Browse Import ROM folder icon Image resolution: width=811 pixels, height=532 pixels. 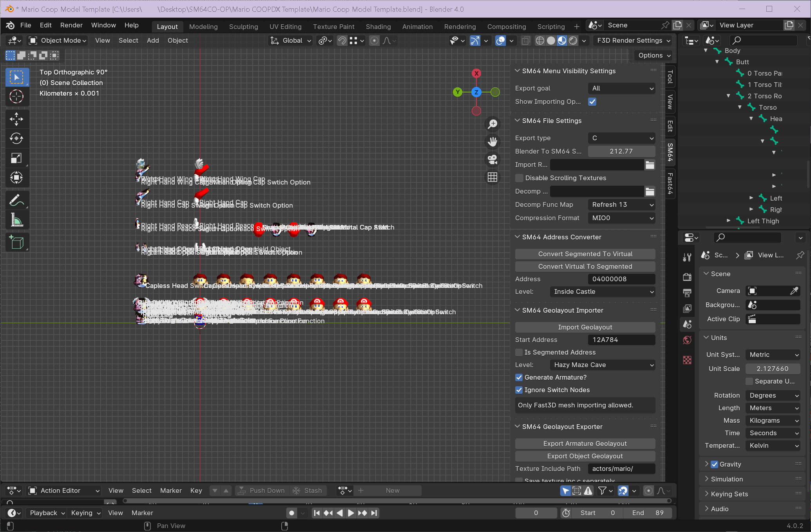[x=650, y=165]
